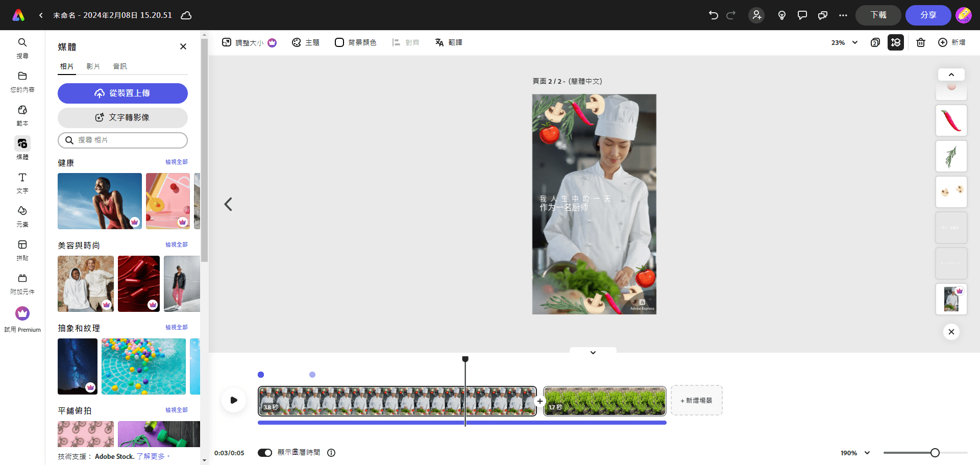Collapse the layers strip with up chevron
Viewport: 980px width, 465px height.
pos(951,75)
